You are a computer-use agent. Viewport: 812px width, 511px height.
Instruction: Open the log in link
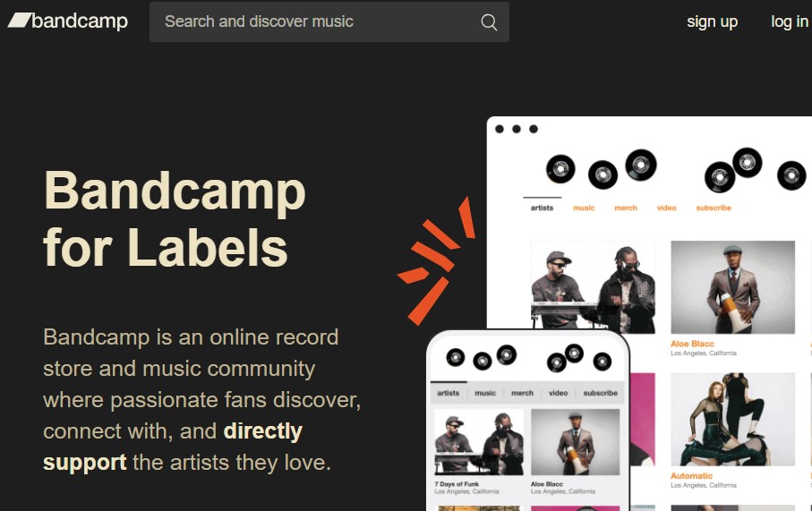pyautogui.click(x=790, y=21)
